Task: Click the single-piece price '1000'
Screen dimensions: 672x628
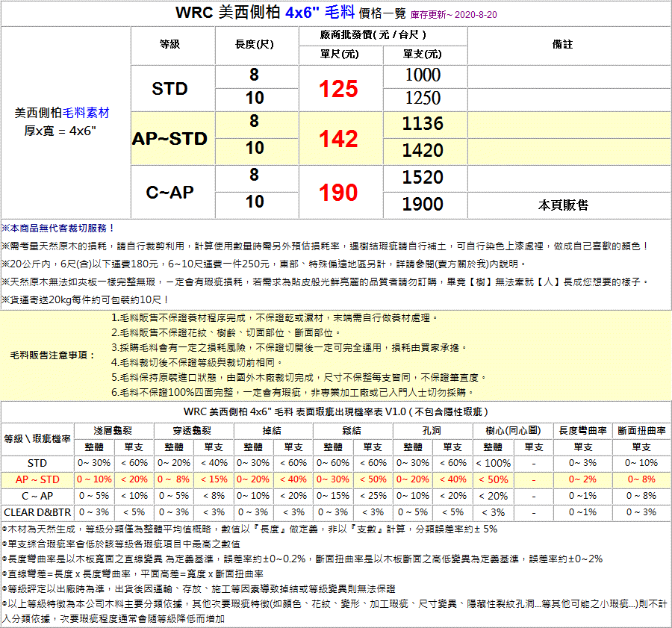Action: click(423, 75)
